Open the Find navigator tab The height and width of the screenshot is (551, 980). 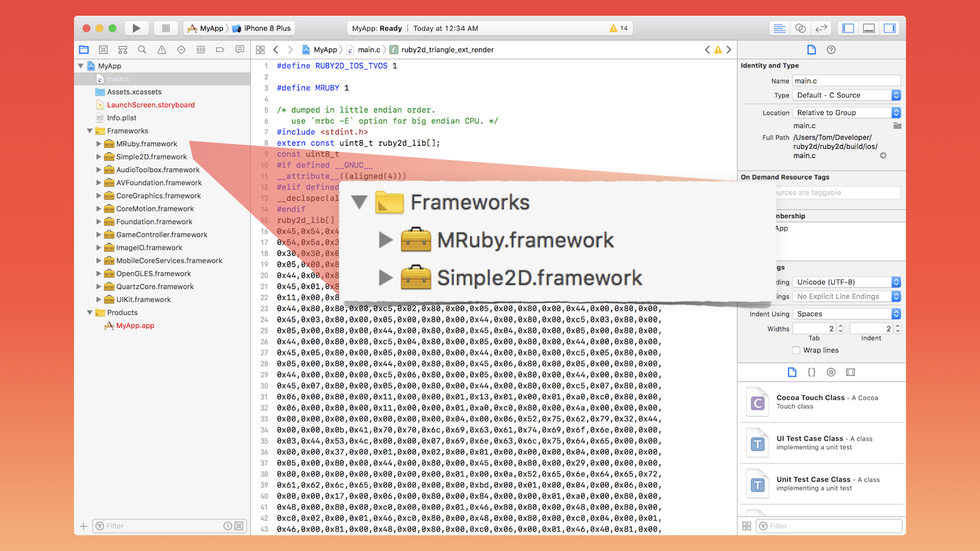[142, 50]
